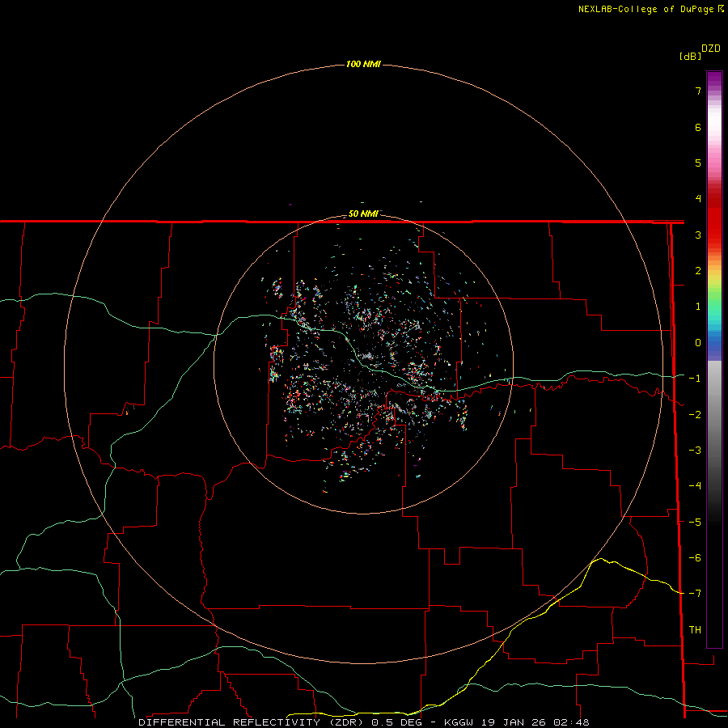Click the 02:48 timestamp

572,722
